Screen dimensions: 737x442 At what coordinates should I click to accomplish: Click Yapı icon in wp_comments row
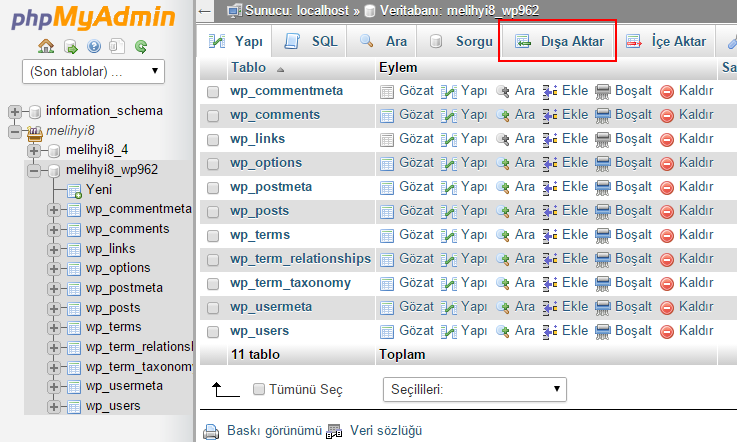(449, 116)
